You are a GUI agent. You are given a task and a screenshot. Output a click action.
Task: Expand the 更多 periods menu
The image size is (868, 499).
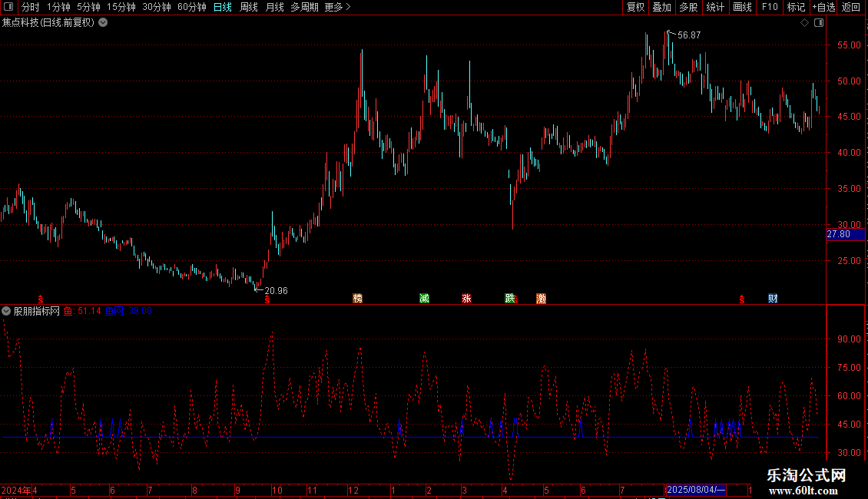pyautogui.click(x=337, y=7)
